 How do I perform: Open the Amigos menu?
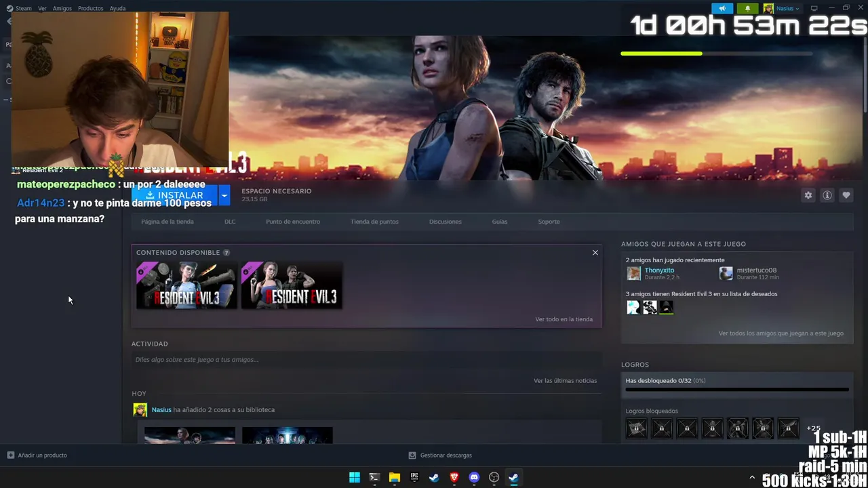tap(62, 8)
